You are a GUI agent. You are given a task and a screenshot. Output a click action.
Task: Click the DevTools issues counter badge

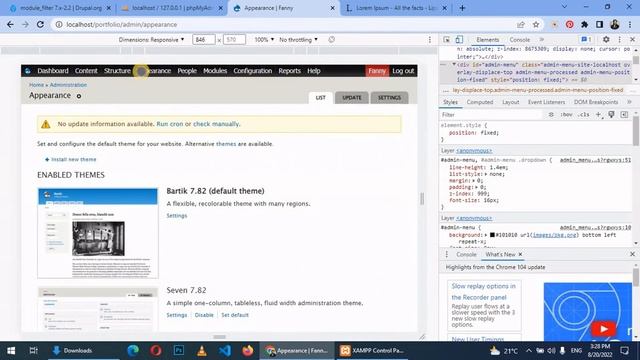click(x=587, y=40)
